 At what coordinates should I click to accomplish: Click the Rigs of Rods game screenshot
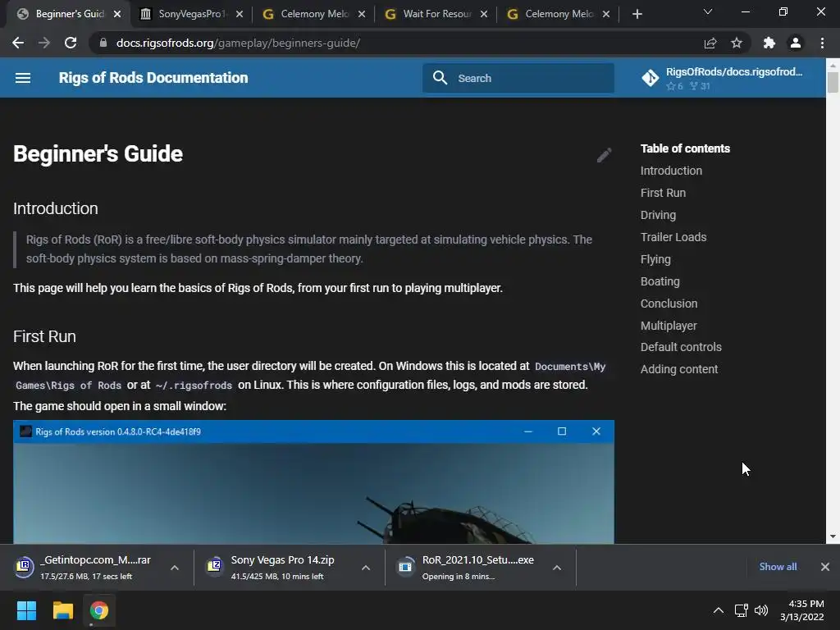[x=313, y=482]
